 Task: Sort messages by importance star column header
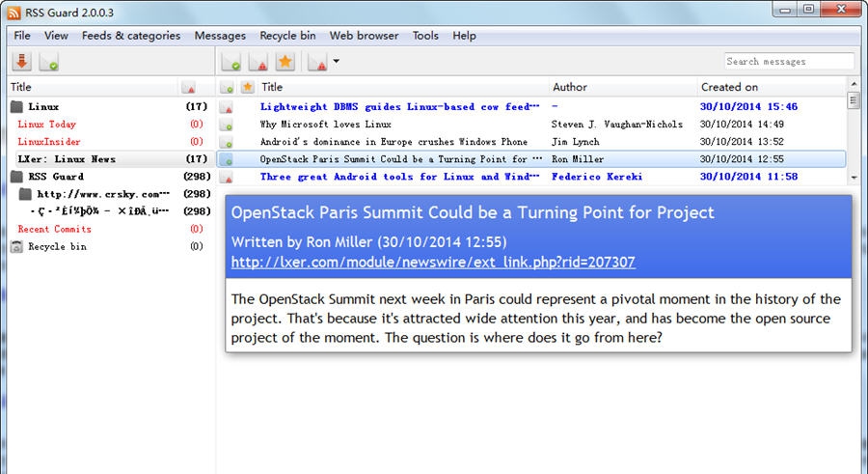click(248, 87)
